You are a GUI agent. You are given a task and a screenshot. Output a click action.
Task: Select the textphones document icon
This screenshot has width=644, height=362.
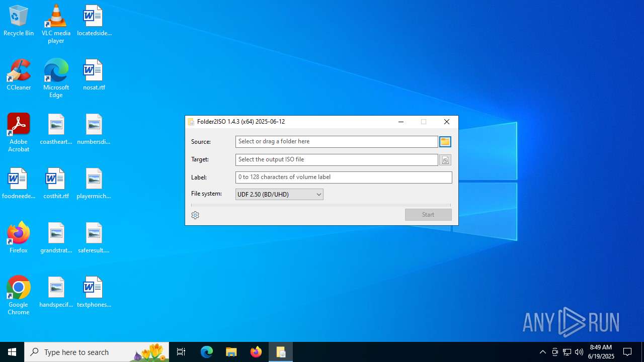pos(94,293)
